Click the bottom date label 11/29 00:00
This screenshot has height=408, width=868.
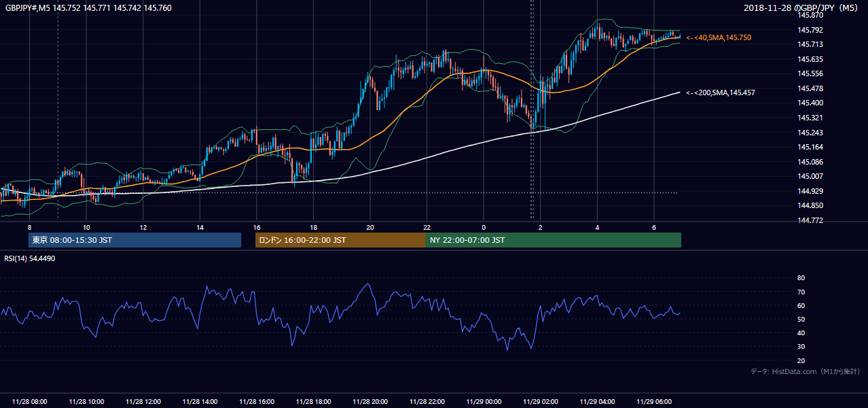[x=484, y=401]
